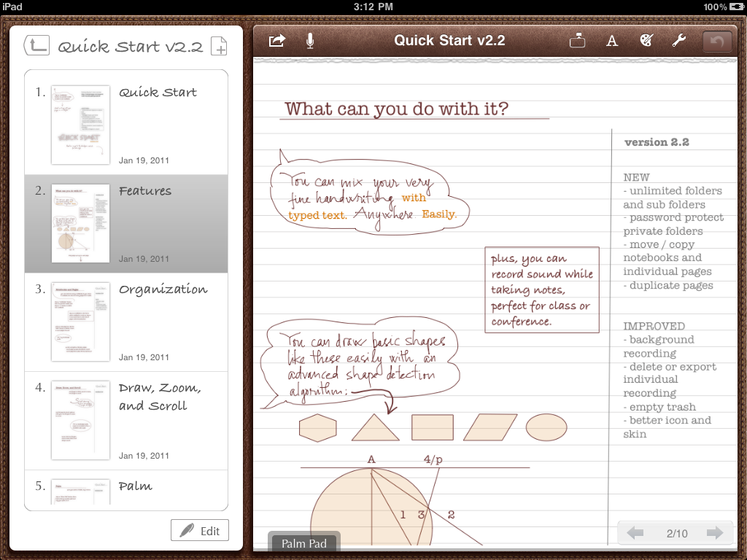This screenshot has width=747, height=560.
Task: Select the shape/textbox insert tool
Action: tap(577, 41)
